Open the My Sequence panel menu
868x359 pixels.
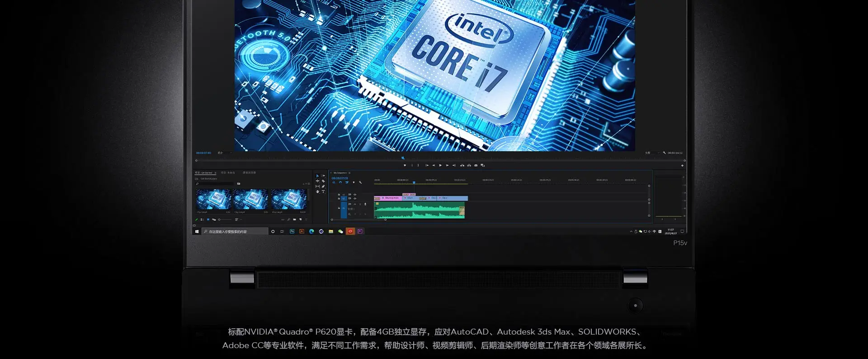coord(349,173)
